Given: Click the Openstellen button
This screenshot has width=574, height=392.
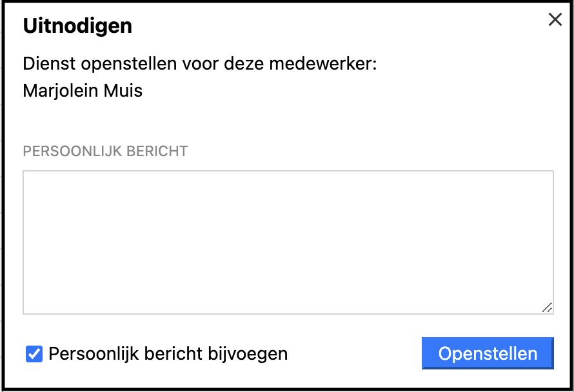Looking at the screenshot, I should (488, 353).
